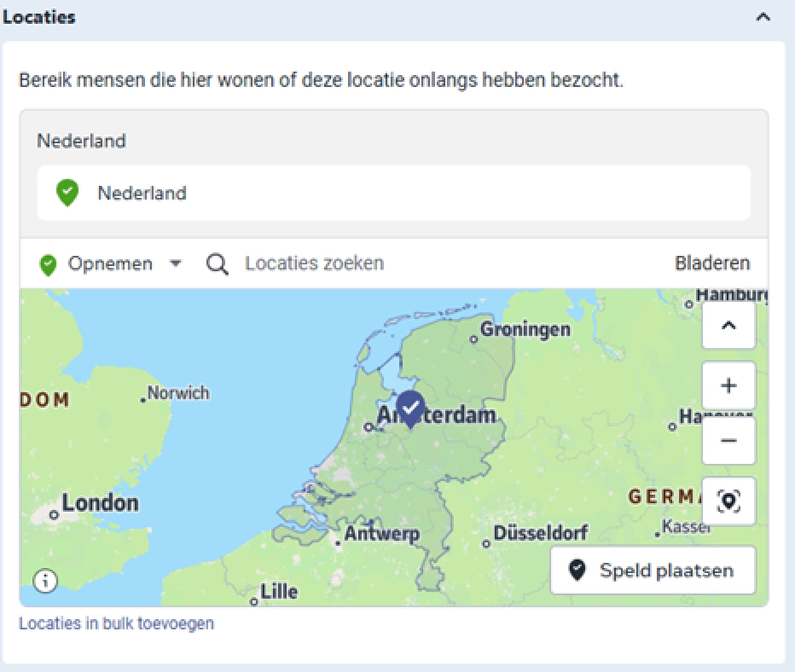The image size is (795, 672).
Task: Zoom in on the map
Action: coord(728,385)
